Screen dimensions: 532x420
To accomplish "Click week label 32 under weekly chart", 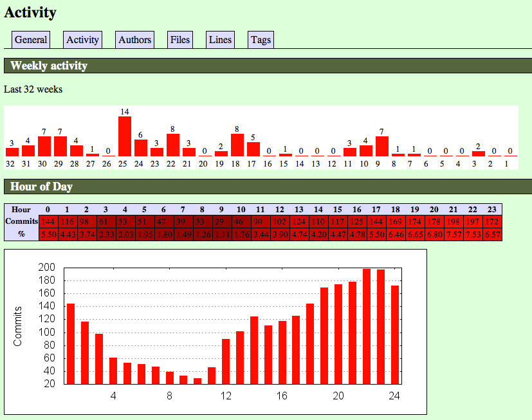I will [10, 164].
